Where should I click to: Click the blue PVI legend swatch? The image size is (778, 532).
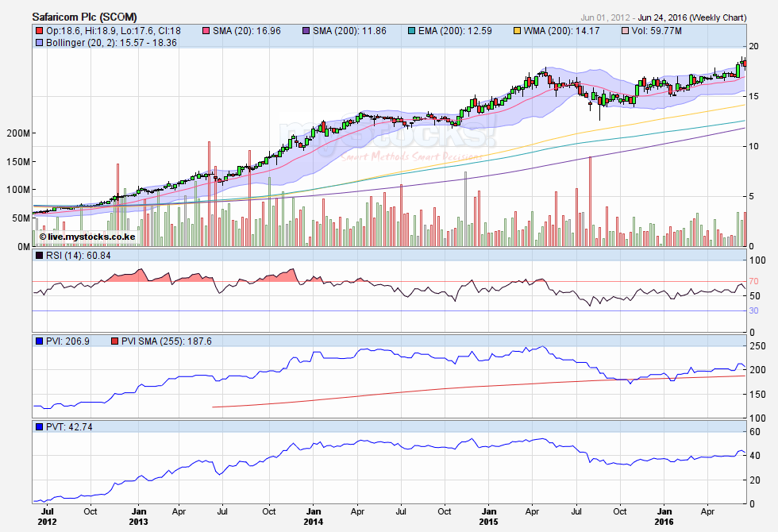click(39, 341)
